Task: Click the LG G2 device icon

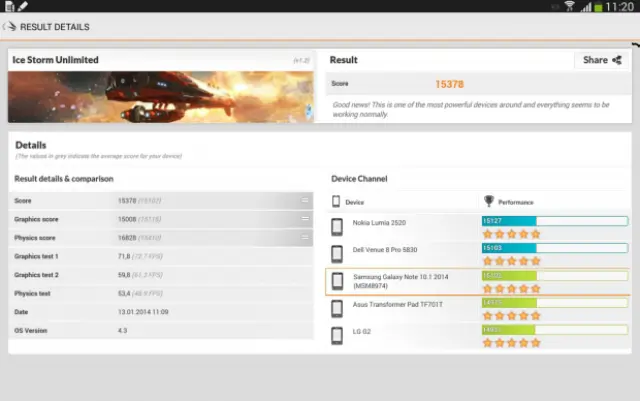Action: coord(337,335)
